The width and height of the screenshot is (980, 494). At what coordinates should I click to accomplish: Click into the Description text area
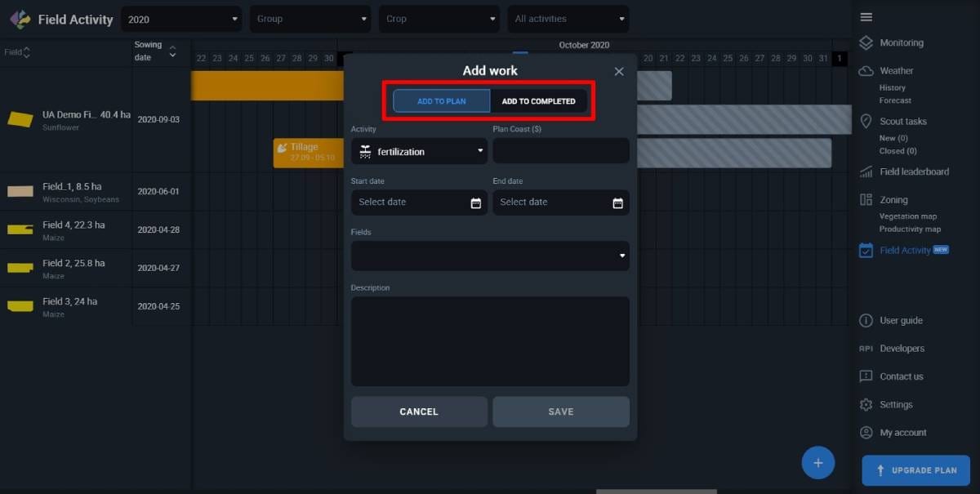[489, 341]
